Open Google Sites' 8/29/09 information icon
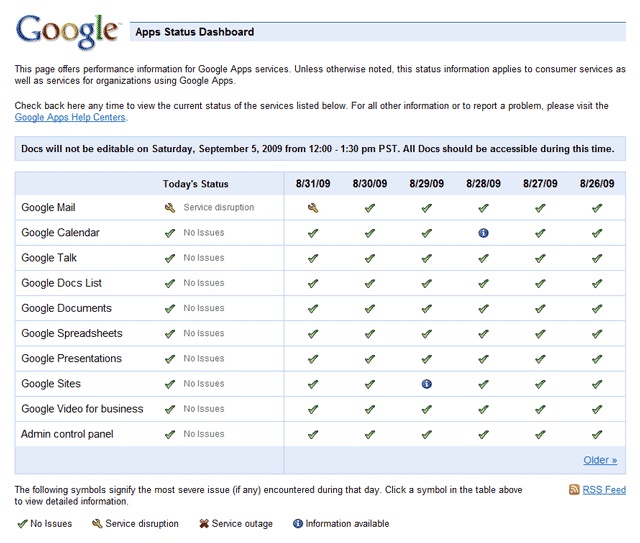The image size is (640, 543). (x=427, y=384)
